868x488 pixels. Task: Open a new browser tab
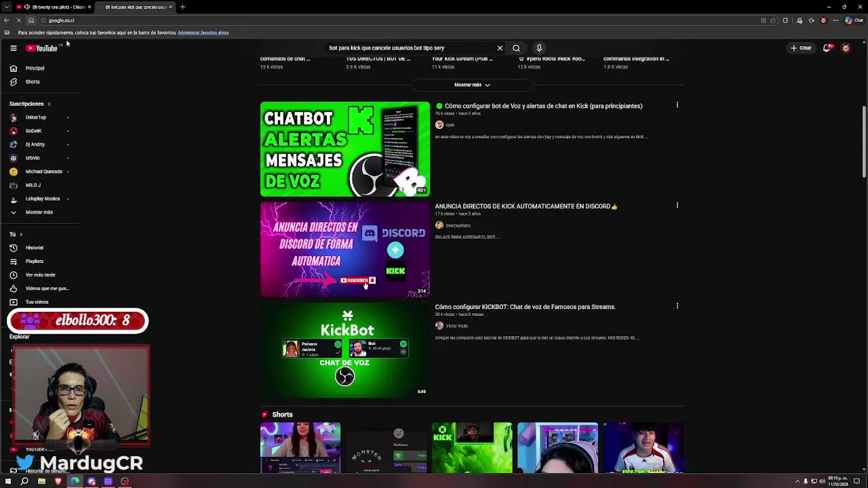[x=182, y=7]
